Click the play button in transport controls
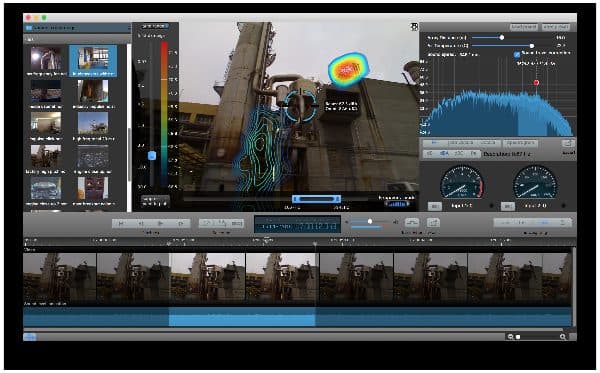This screenshot has width=600, height=373. coord(161,223)
